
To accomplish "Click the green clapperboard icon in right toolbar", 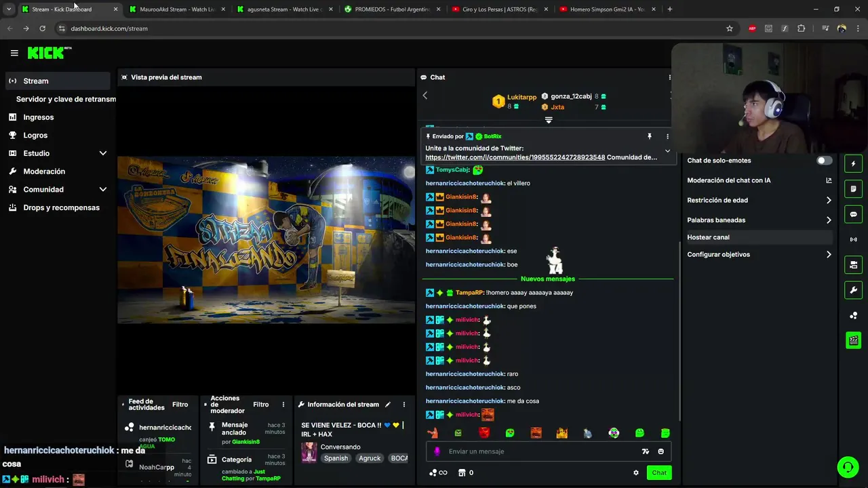I will coord(853,340).
